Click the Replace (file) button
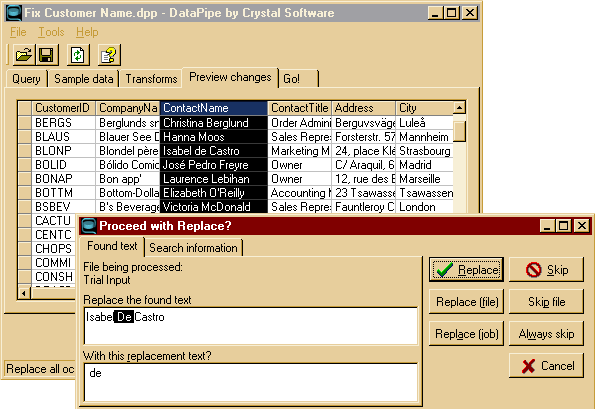This screenshot has width=595, height=409. click(466, 302)
